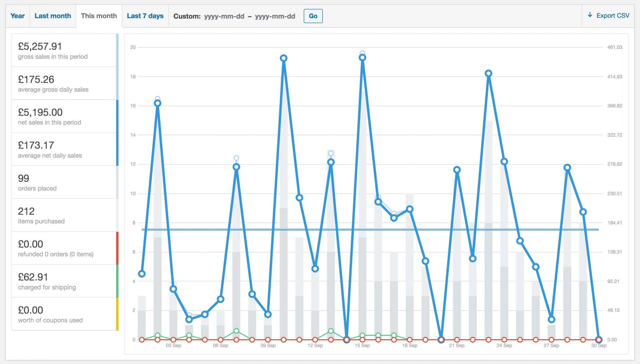The image size is (640, 364).
Task: Click the peak data point above 15 Sep
Action: 362,57
